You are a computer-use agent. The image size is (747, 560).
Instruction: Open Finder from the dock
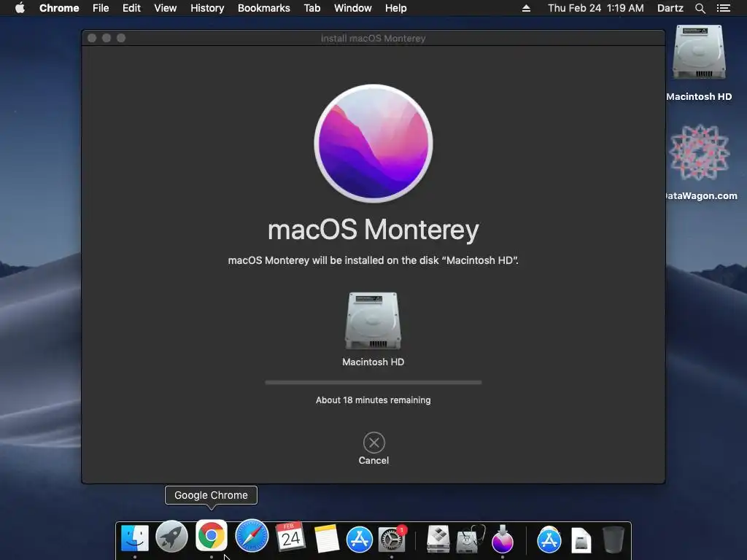pyautogui.click(x=135, y=538)
